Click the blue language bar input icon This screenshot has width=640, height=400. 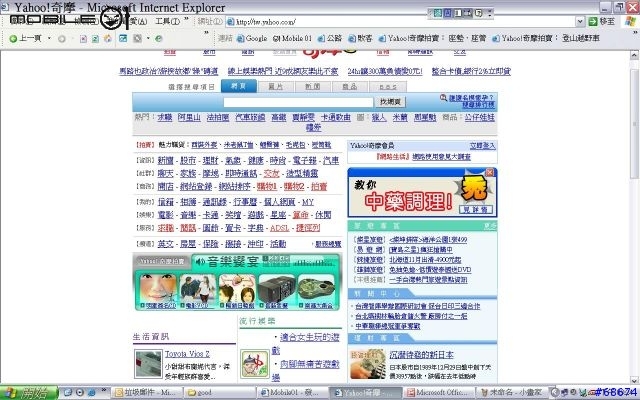448,13
